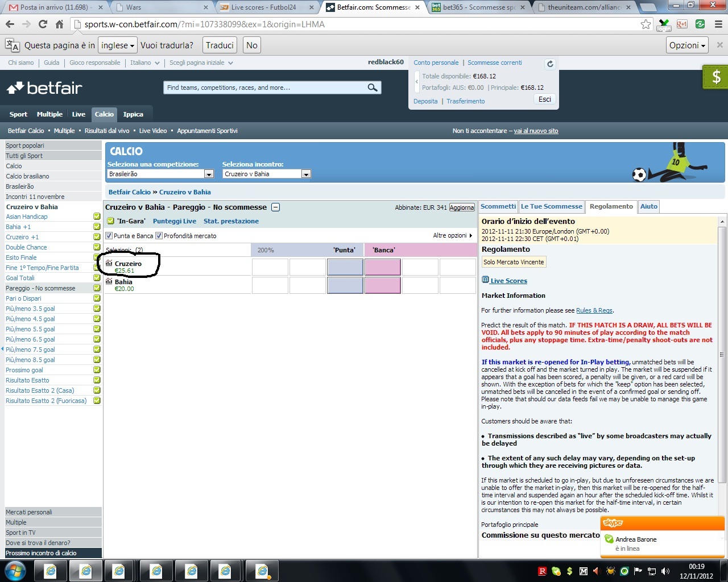728x582 pixels.
Task: Click the Bahia chart icon
Action: pyautogui.click(x=109, y=281)
